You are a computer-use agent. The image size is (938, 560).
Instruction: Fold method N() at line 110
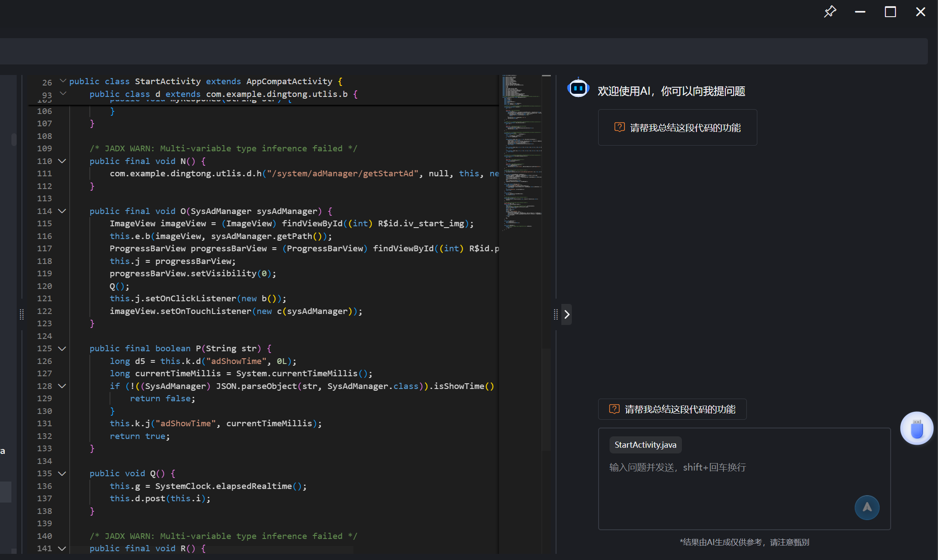pyautogui.click(x=62, y=161)
